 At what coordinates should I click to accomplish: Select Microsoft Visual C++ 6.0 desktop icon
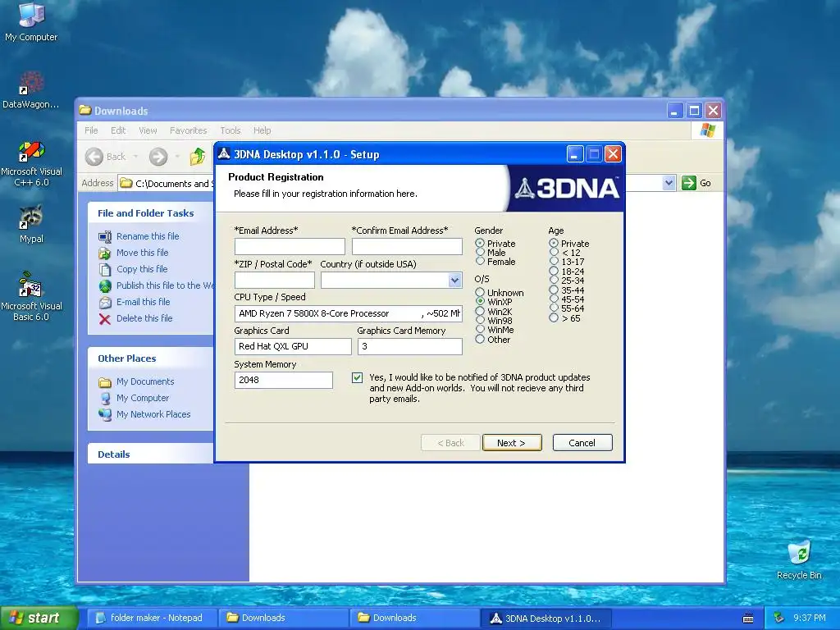(x=31, y=163)
